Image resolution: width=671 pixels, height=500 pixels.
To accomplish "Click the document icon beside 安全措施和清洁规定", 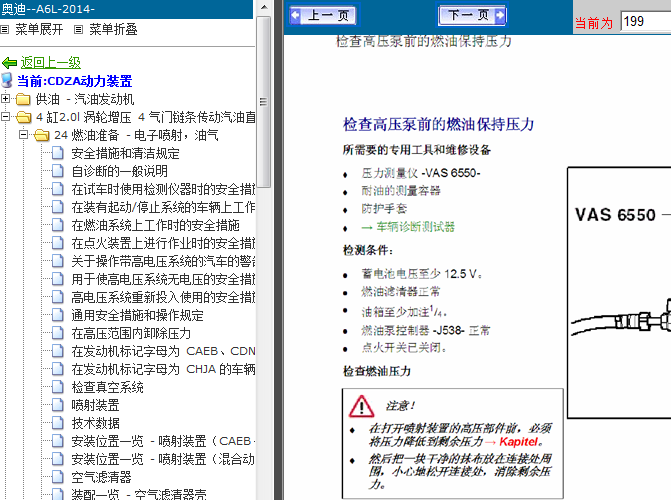I will point(59,154).
